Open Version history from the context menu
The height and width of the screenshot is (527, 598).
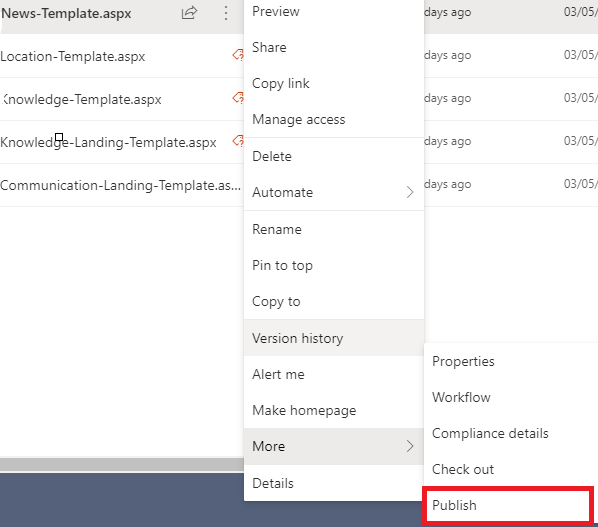[x=334, y=338]
